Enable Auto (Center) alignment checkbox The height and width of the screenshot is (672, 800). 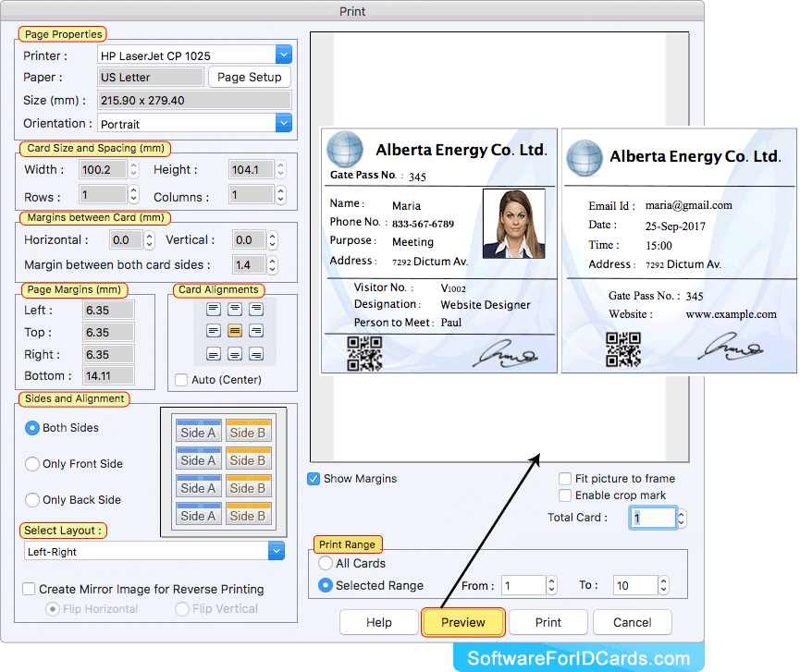point(181,380)
